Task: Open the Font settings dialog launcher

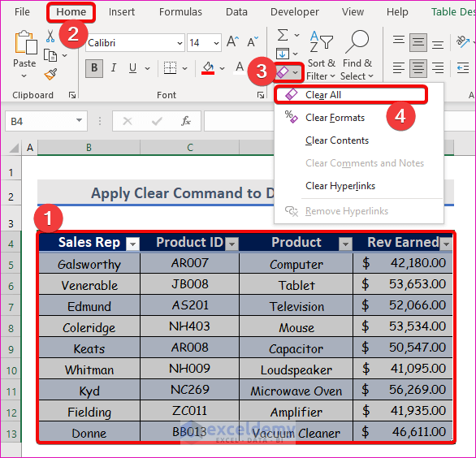Action: click(x=261, y=95)
